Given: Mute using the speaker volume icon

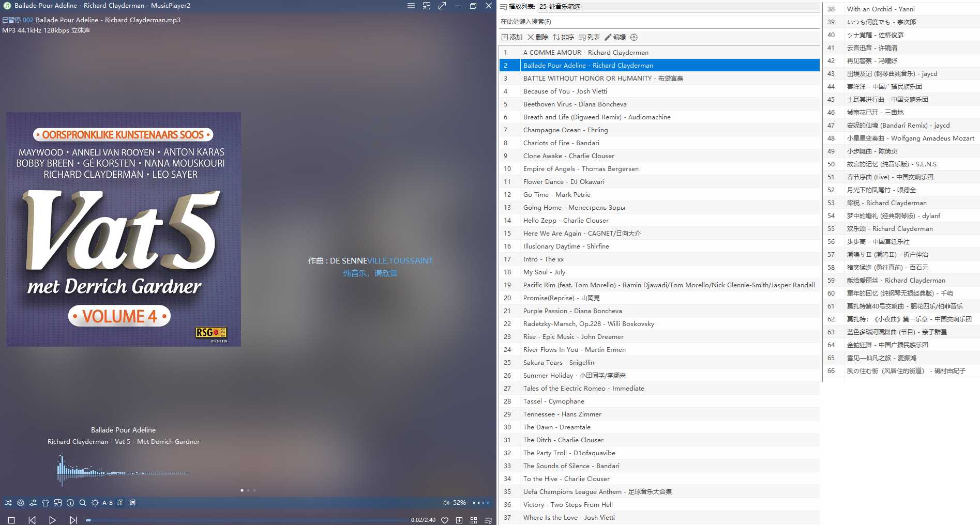Looking at the screenshot, I should (446, 503).
